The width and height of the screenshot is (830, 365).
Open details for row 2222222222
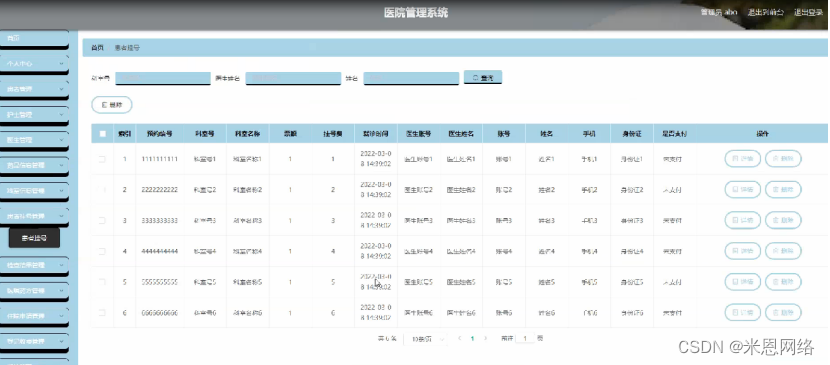coord(743,189)
